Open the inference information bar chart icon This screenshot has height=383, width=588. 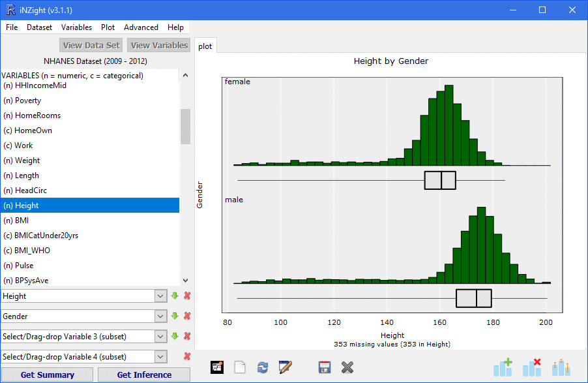pyautogui.click(x=561, y=367)
